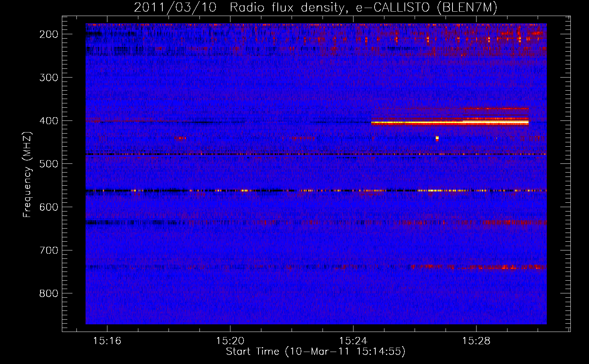Click the speckled interference line near 560 MHz
The height and width of the screenshot is (364, 589).
[x=316, y=190]
